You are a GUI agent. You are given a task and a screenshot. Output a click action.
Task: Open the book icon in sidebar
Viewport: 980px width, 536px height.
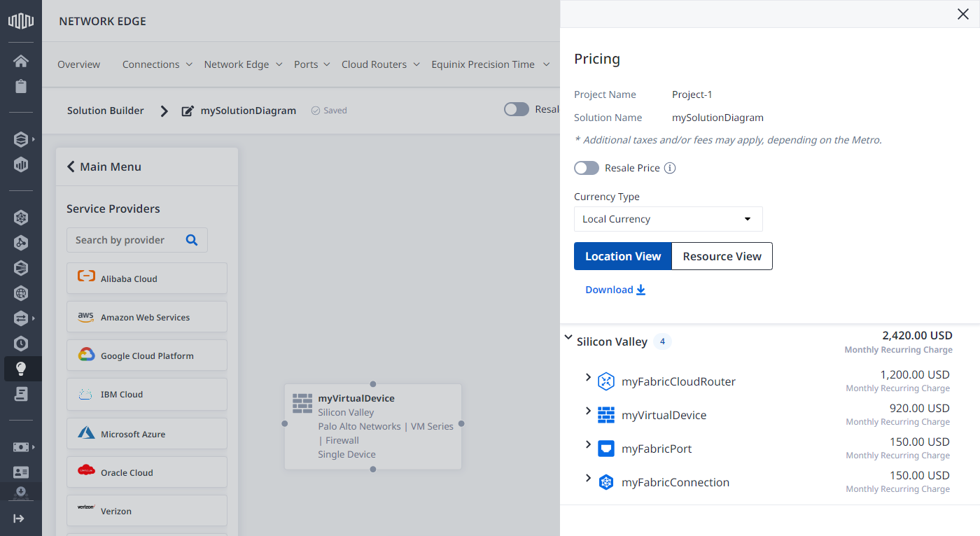(x=21, y=394)
